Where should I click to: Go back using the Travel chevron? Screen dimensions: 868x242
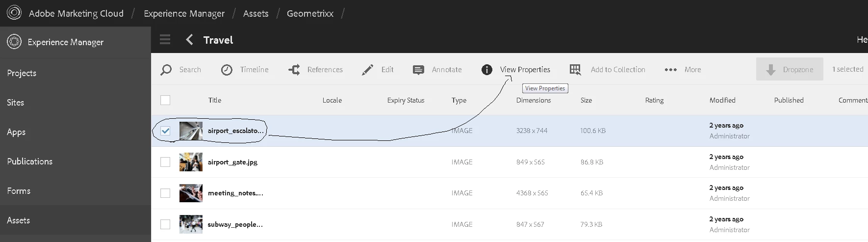190,40
